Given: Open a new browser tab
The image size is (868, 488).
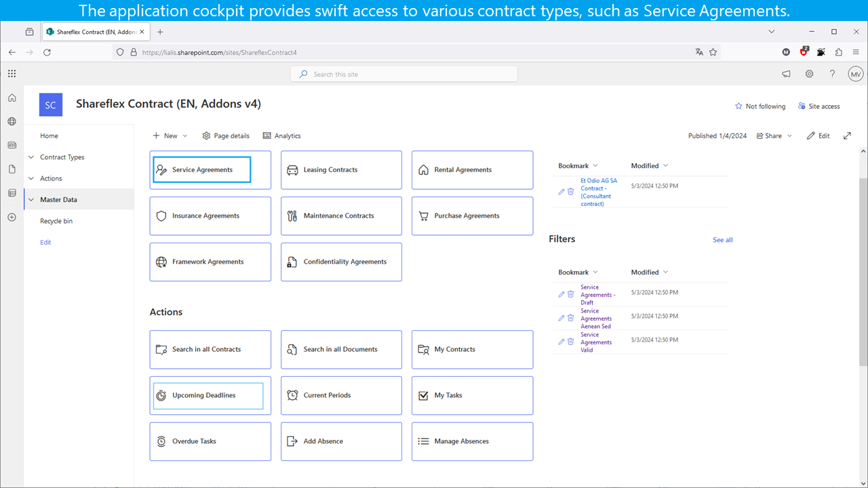Looking at the screenshot, I should click(x=160, y=32).
